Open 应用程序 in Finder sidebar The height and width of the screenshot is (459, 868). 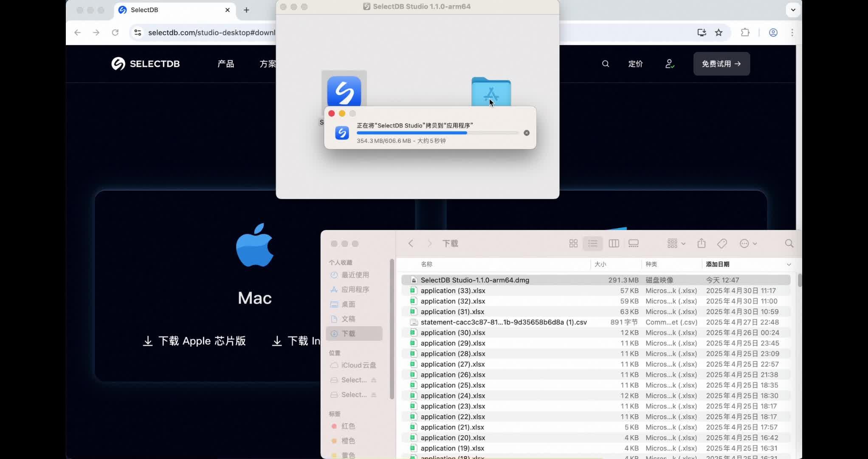[355, 289]
